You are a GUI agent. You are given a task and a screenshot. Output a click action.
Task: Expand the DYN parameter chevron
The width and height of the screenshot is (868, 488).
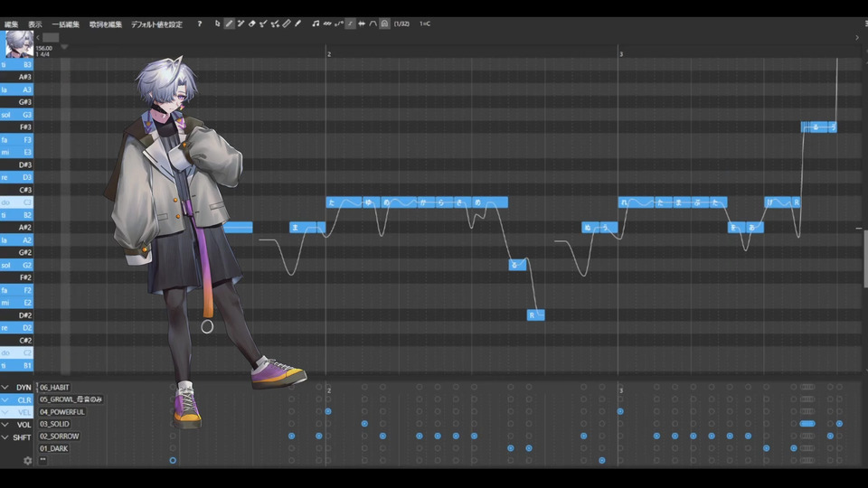click(5, 388)
